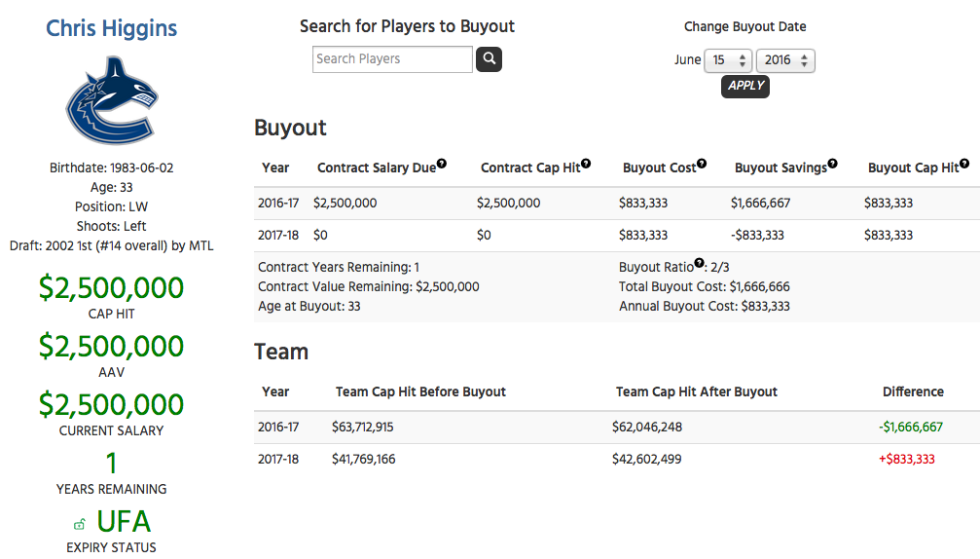
Task: Focus the Search Players input field
Action: tap(392, 59)
